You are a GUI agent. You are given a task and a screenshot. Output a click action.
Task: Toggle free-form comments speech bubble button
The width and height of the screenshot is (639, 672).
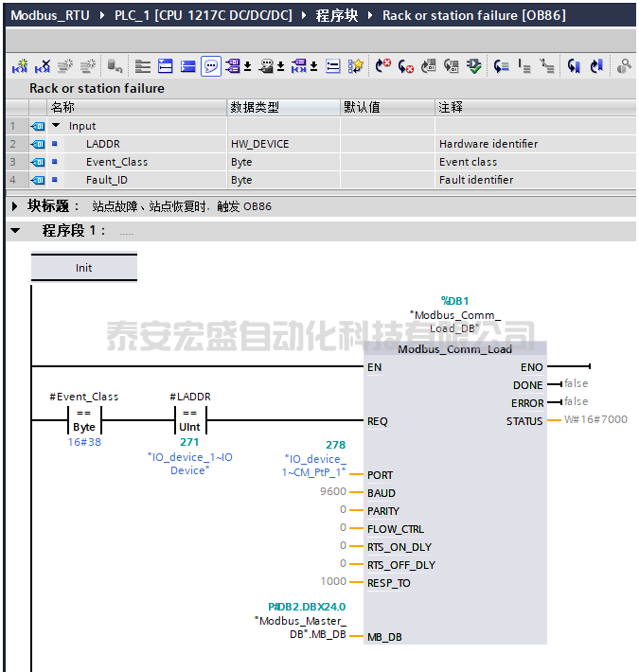pos(211,66)
